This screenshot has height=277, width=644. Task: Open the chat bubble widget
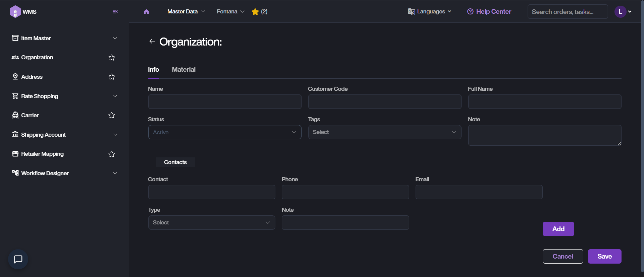(x=18, y=259)
